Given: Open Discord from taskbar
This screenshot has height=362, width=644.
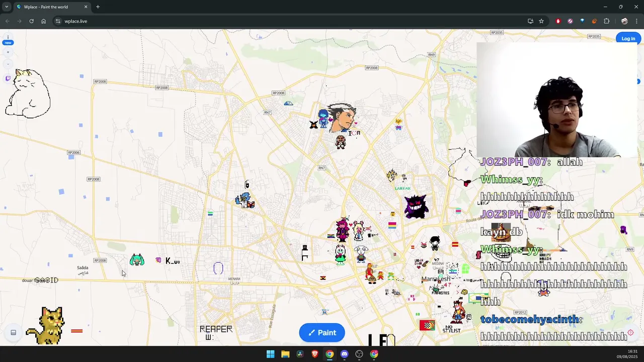Looking at the screenshot, I should coord(344,354).
